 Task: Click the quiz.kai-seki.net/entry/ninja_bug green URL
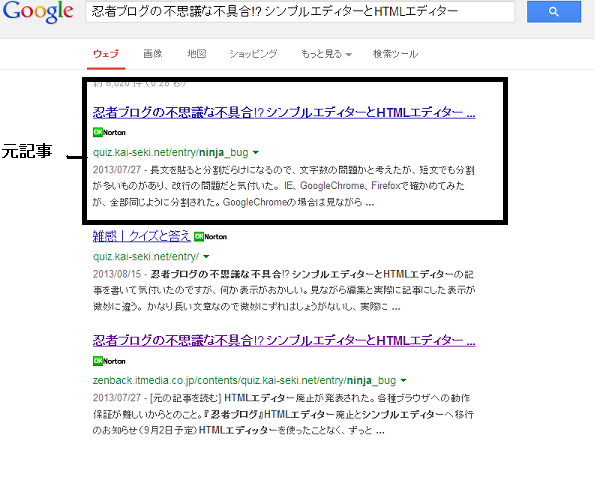171,153
